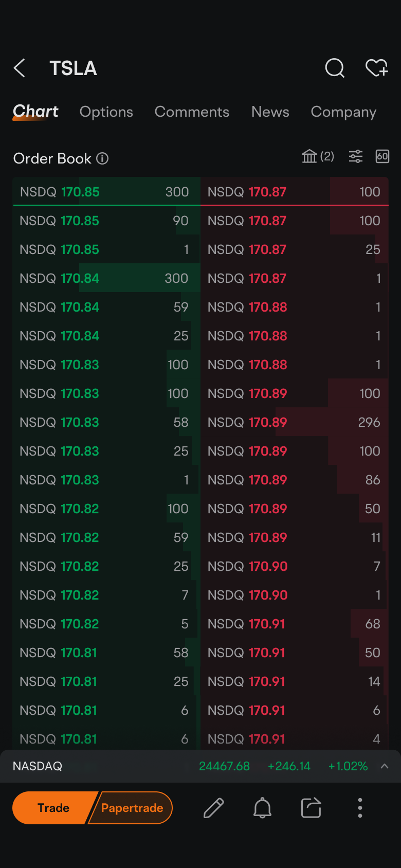The height and width of the screenshot is (868, 401).
Task: Tap the orange Trade button
Action: coord(53,808)
